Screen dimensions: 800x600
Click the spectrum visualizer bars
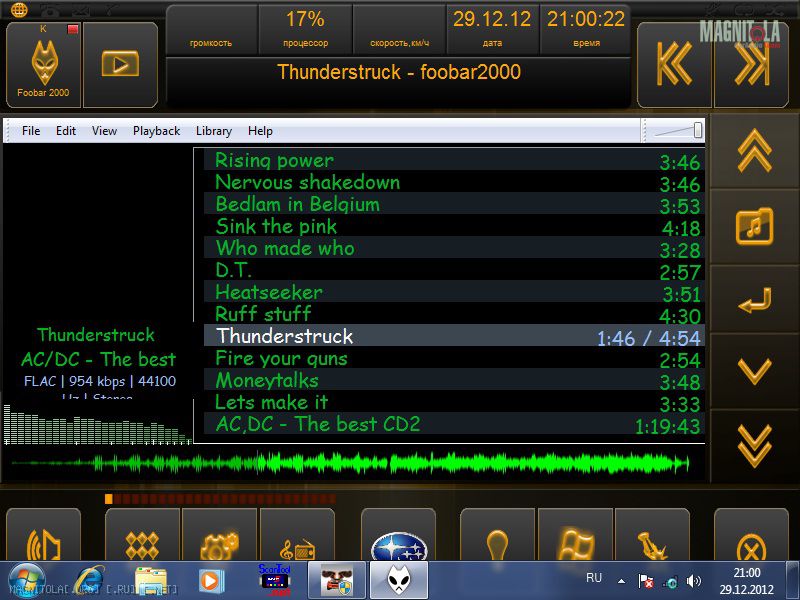click(97, 424)
